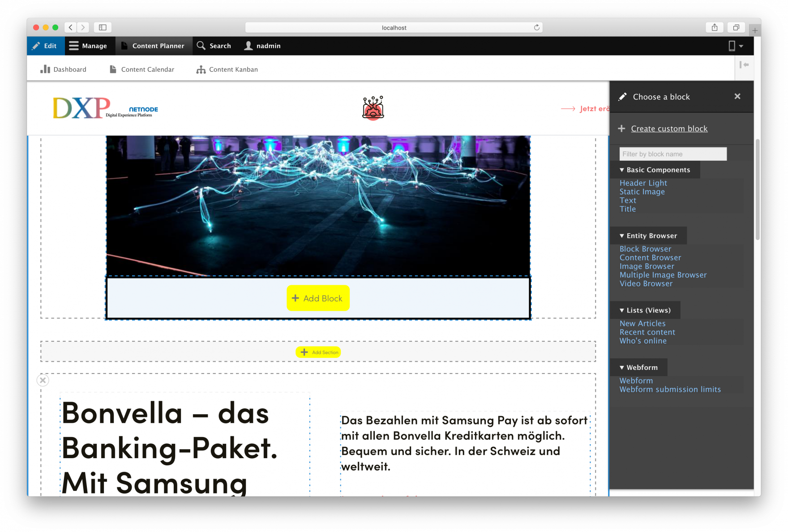Select the Multiple Image Browser block

pos(663,275)
